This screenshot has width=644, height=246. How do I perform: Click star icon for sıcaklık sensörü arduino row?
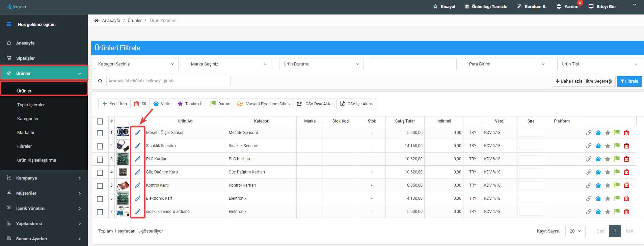pyautogui.click(x=608, y=212)
